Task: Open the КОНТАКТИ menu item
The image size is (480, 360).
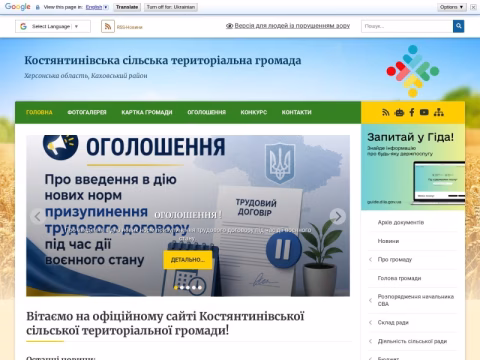Action: [x=297, y=112]
